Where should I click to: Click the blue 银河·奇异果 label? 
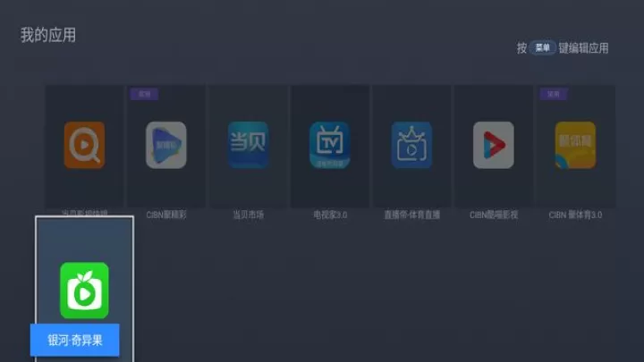click(75, 340)
